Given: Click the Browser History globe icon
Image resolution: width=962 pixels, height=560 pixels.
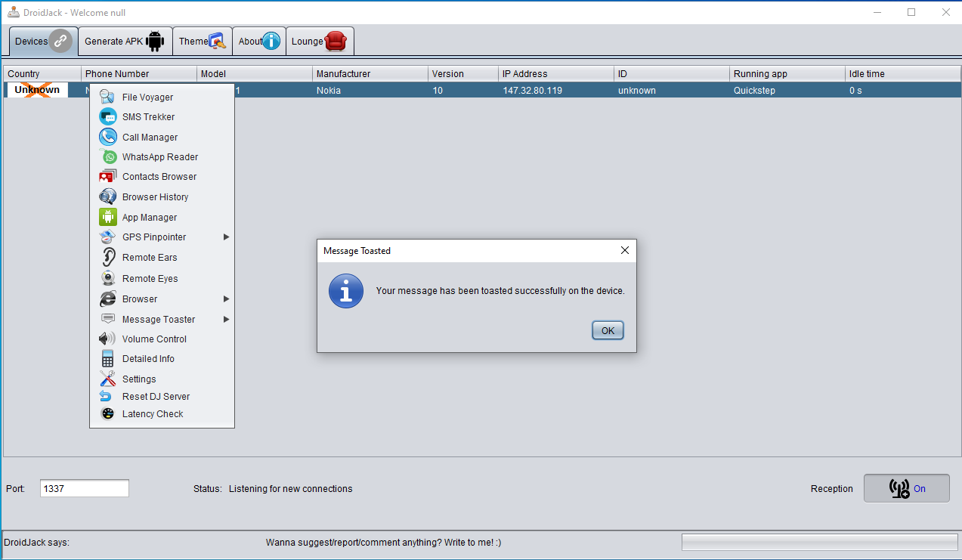Looking at the screenshot, I should 108,196.
